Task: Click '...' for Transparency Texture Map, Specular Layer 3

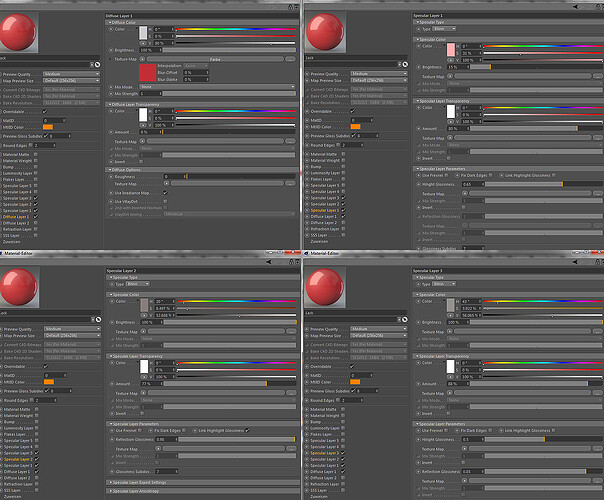Action: pos(598,393)
